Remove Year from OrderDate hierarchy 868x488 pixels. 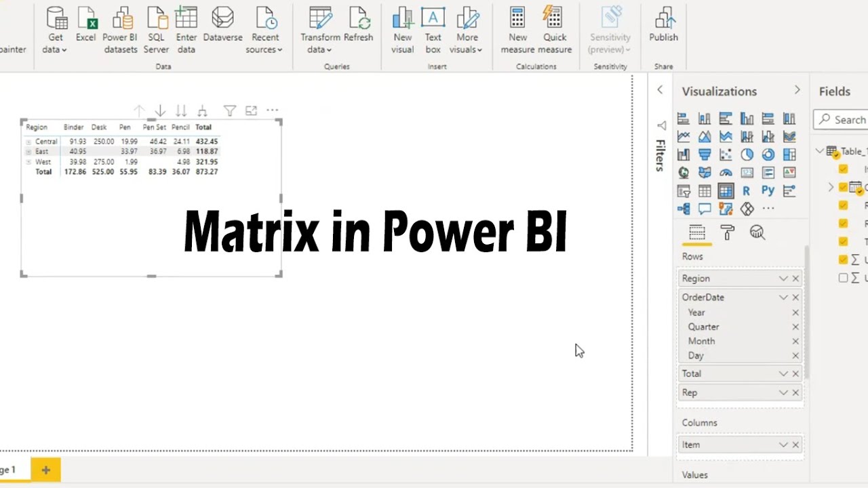(x=796, y=312)
